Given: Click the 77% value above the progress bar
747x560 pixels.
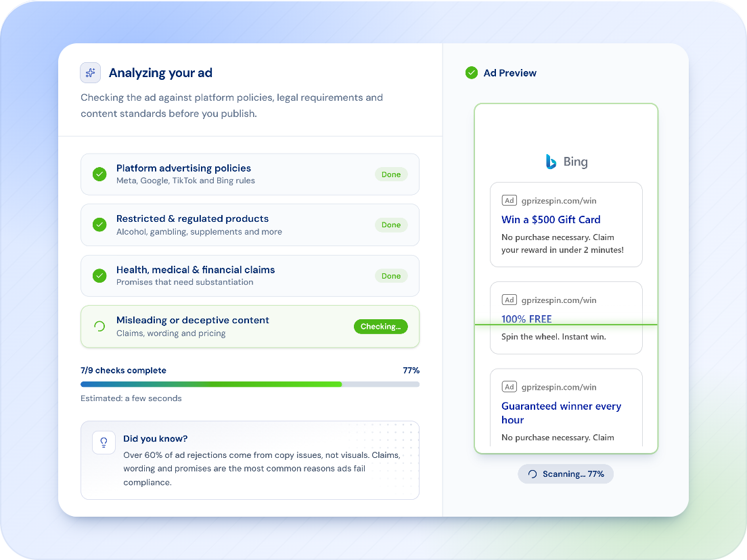Looking at the screenshot, I should click(x=411, y=371).
